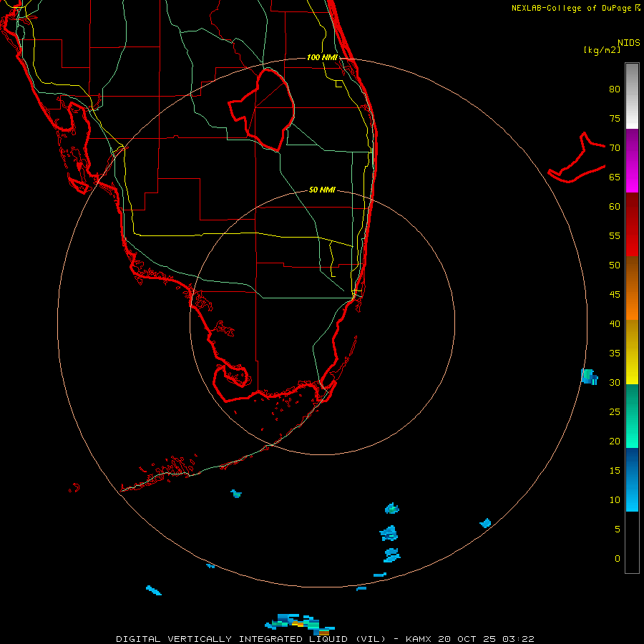This screenshot has width=644, height=644.
Task: Click the 30 value on the scale
Action: (x=615, y=382)
